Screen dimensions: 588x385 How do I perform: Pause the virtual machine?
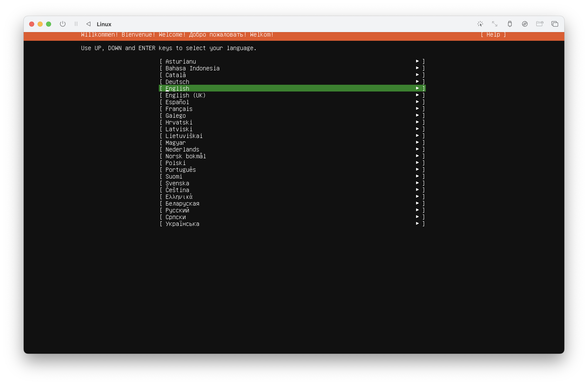pyautogui.click(x=76, y=24)
